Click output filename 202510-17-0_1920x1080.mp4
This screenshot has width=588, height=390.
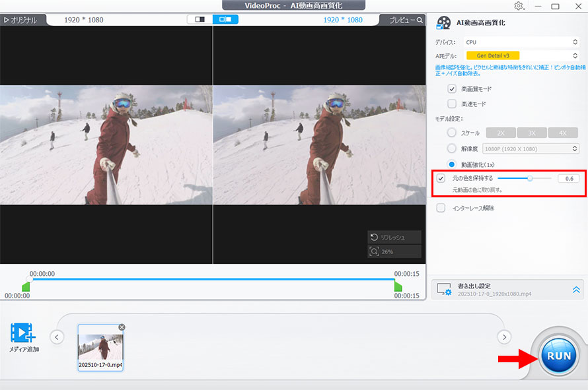click(494, 294)
